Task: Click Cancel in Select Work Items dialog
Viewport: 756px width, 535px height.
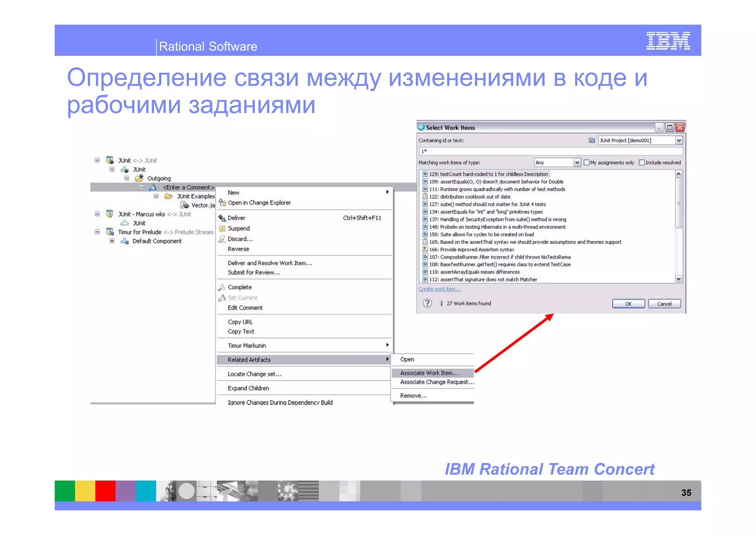Action: pos(664,304)
